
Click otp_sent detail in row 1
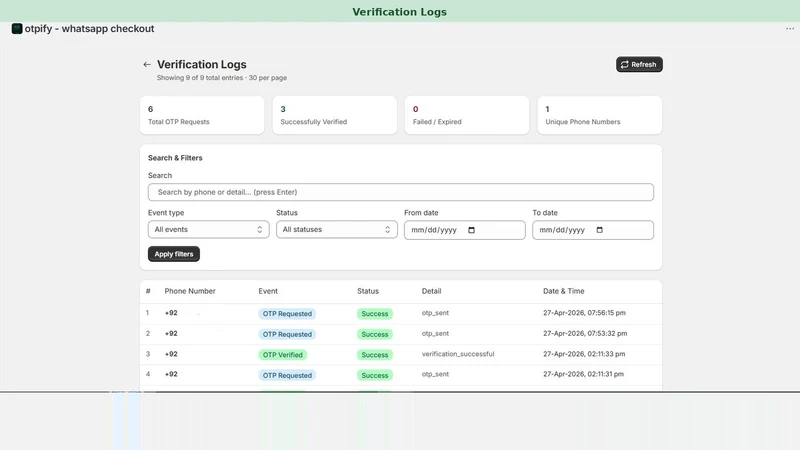coord(435,313)
